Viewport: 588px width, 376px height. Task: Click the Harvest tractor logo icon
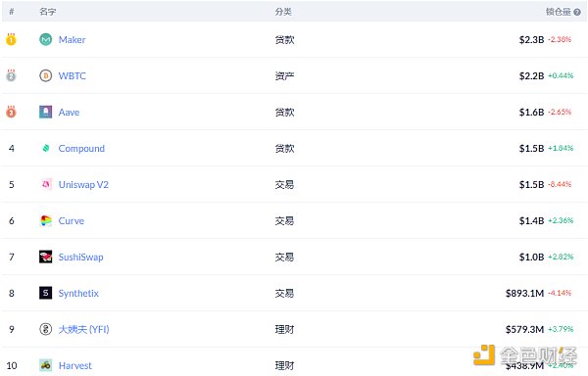pyautogui.click(x=46, y=365)
